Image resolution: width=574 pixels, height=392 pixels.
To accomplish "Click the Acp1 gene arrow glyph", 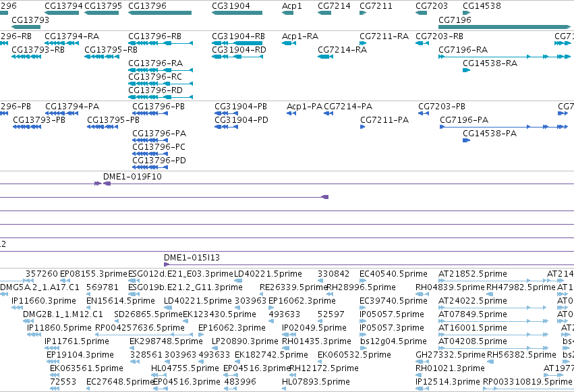I will coord(287,13).
